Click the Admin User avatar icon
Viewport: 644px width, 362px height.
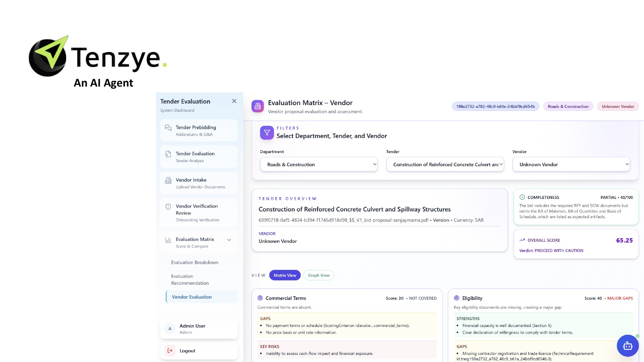click(170, 329)
